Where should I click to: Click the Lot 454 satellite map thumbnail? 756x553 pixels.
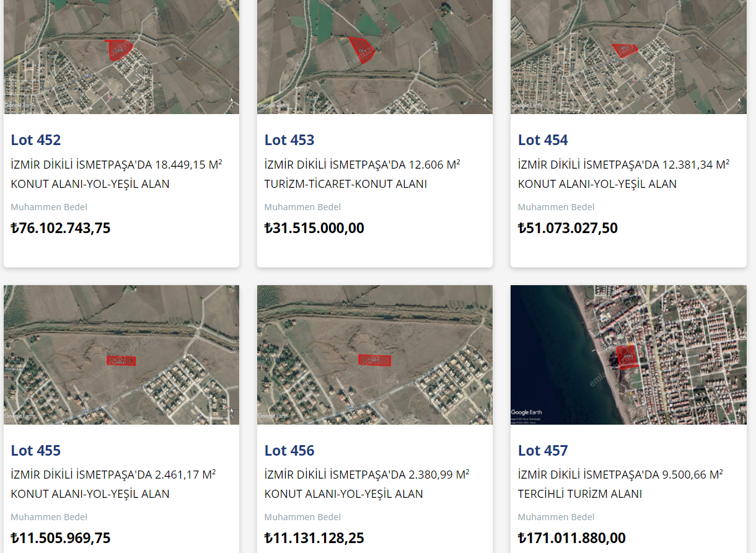click(628, 57)
